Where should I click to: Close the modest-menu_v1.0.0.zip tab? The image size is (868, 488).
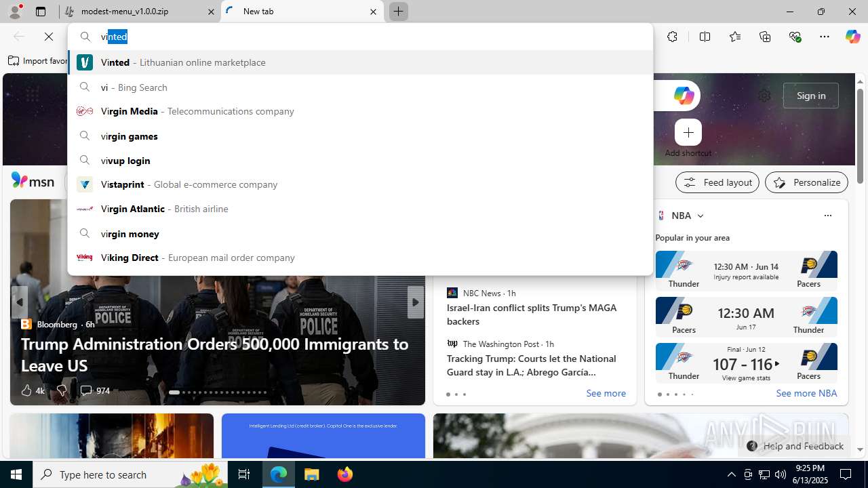point(210,12)
